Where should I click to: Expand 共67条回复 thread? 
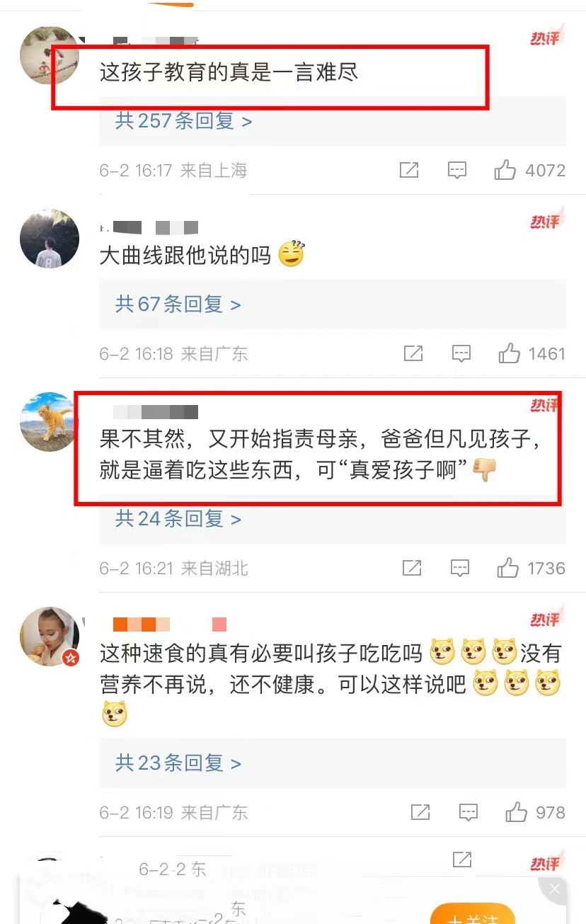[178, 304]
